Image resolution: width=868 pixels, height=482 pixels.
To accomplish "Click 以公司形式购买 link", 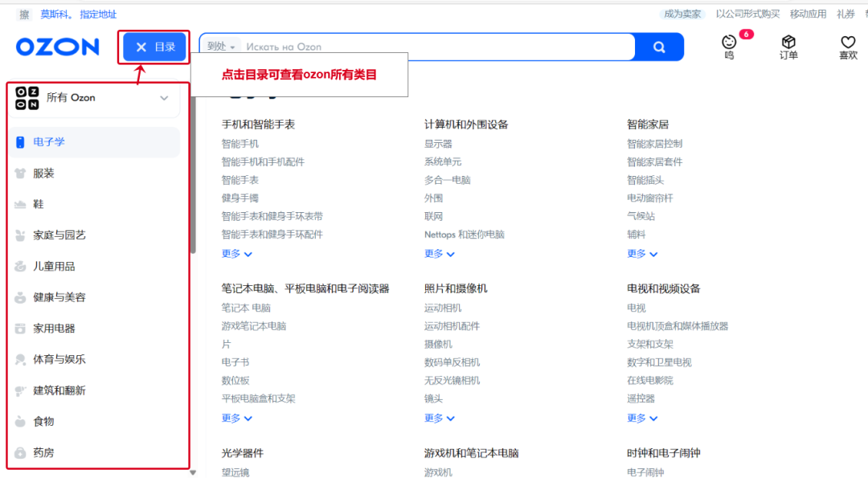I will click(x=747, y=14).
